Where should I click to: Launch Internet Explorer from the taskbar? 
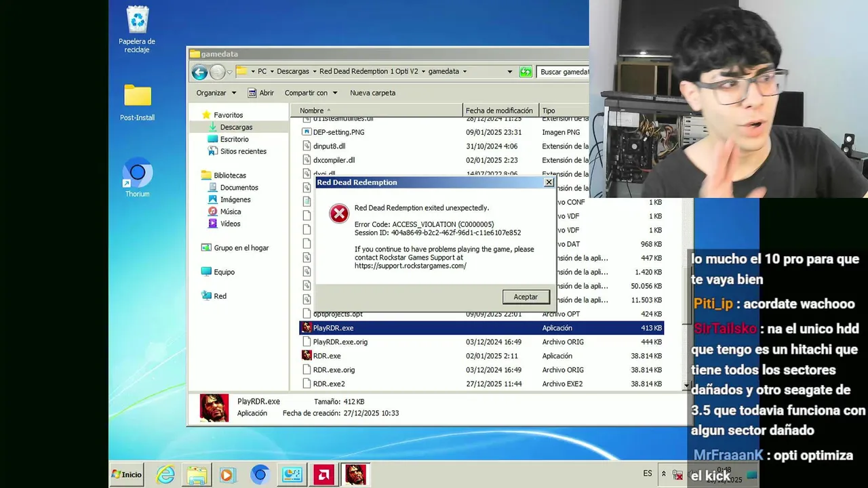tap(165, 474)
